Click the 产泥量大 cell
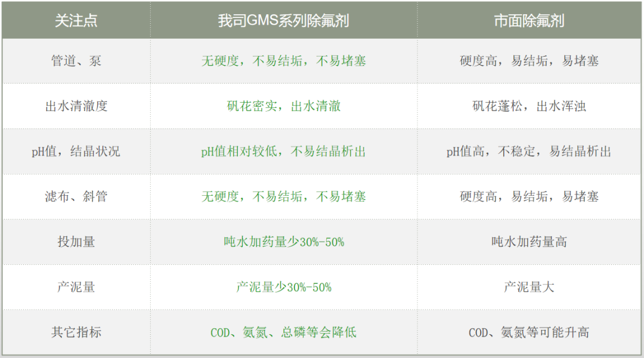The height and width of the screenshot is (358, 644). pos(529,287)
